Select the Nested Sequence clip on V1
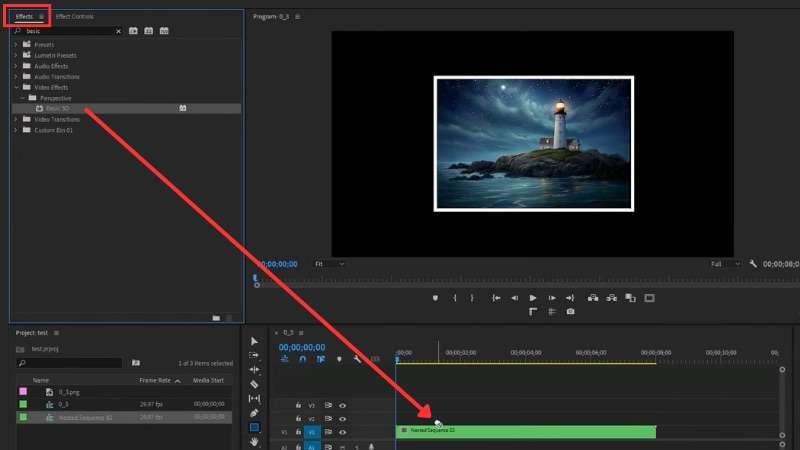Image resolution: width=800 pixels, height=450 pixels. (526, 432)
